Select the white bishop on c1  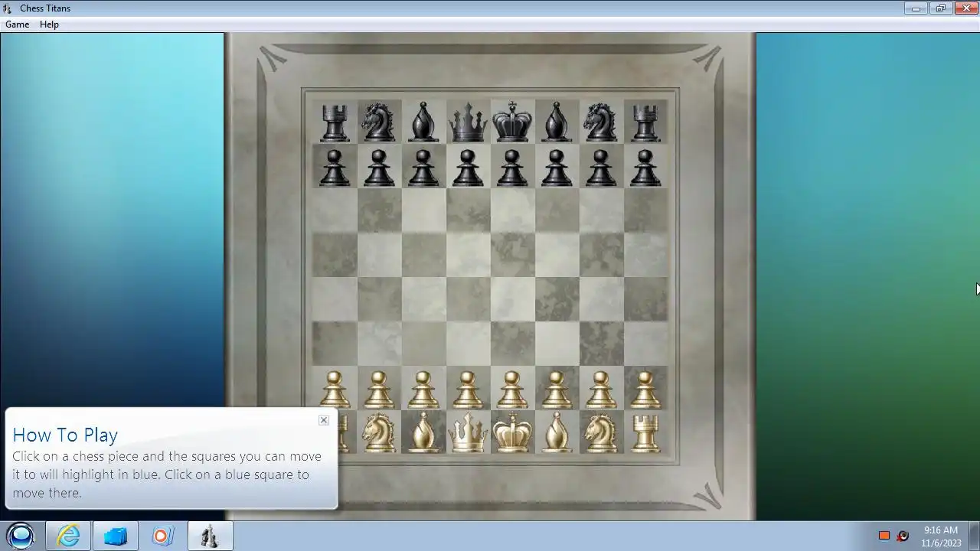pyautogui.click(x=423, y=433)
